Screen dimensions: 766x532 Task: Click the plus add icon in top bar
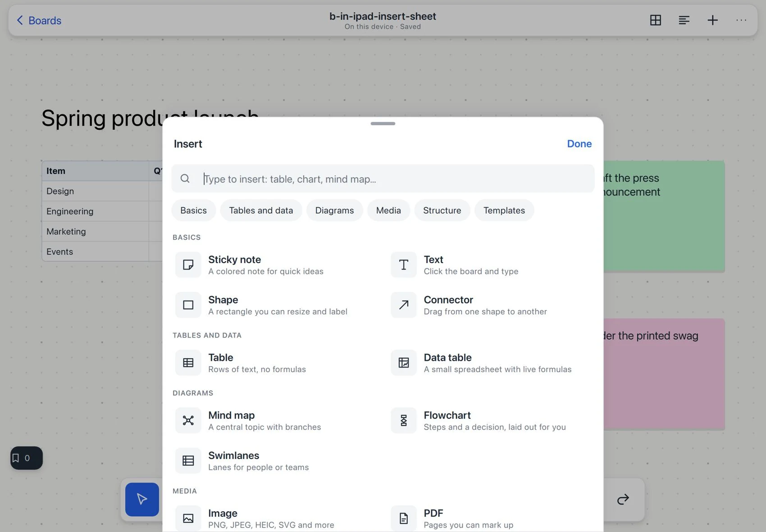coord(712,20)
